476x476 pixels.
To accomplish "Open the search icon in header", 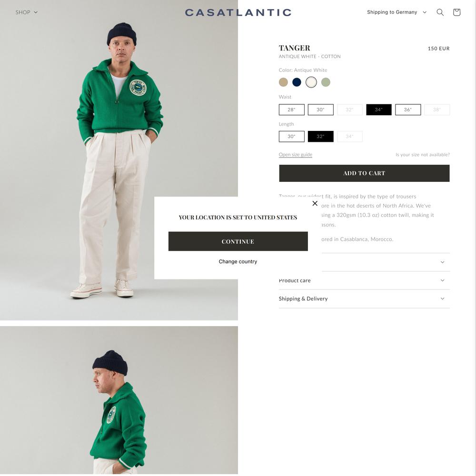I will (x=440, y=12).
